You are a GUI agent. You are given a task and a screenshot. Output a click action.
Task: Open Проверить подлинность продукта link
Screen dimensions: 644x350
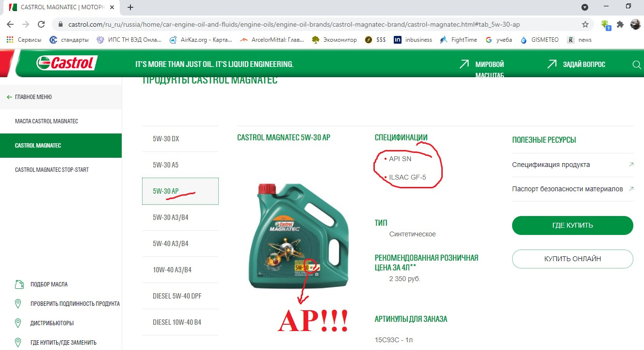tap(67, 304)
